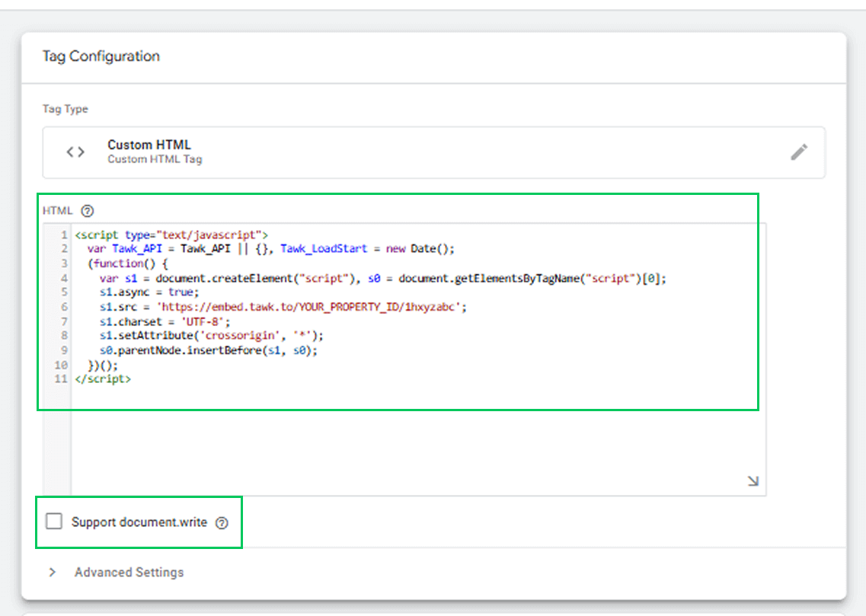Select the Custom HTML tag type box

click(433, 152)
